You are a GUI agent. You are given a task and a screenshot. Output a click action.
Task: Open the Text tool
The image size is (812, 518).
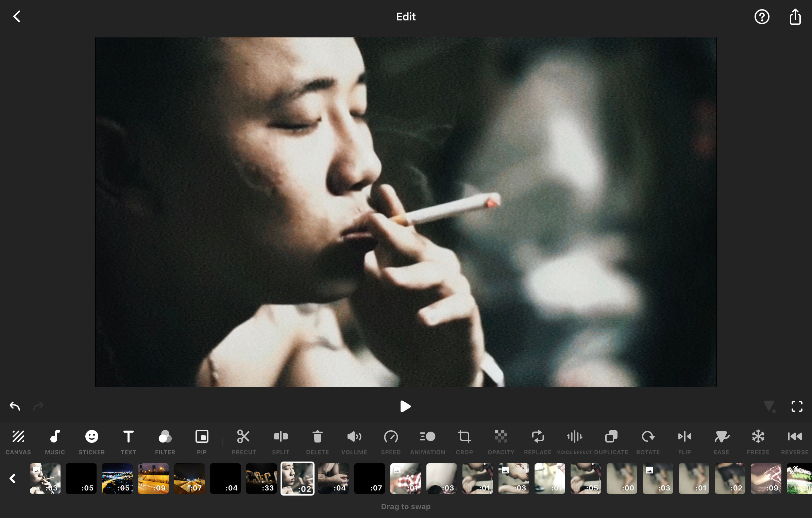128,442
